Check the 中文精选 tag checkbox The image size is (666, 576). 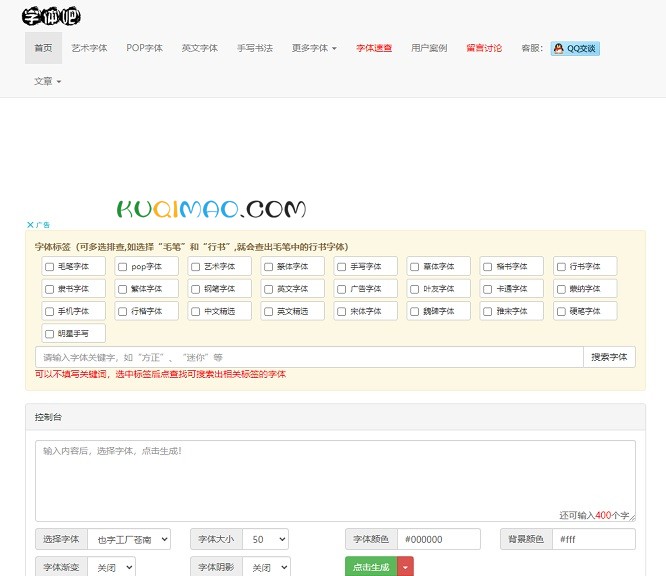195,311
